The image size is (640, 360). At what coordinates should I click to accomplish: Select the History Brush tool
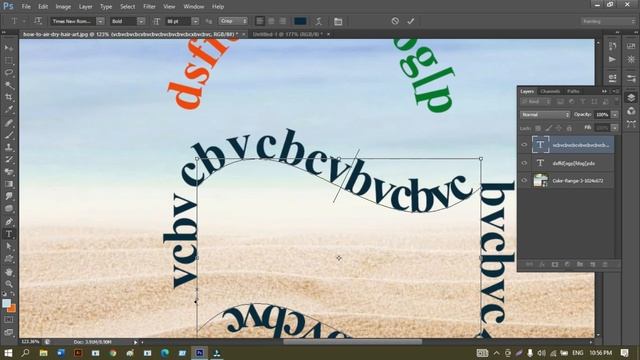tap(9, 160)
